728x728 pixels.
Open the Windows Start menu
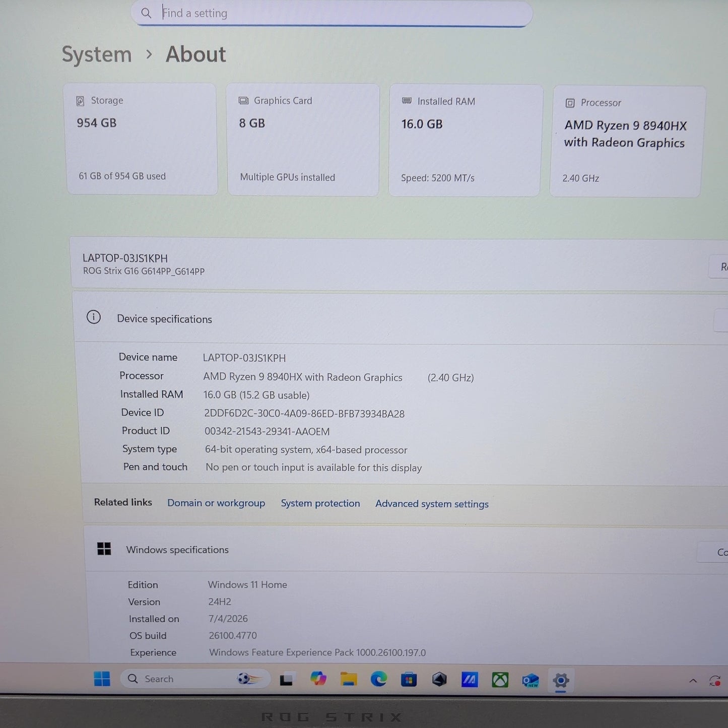102,679
